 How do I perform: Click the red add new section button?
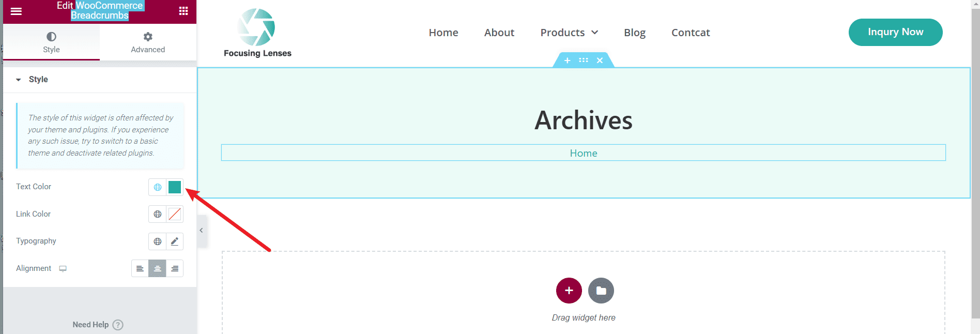pyautogui.click(x=569, y=291)
